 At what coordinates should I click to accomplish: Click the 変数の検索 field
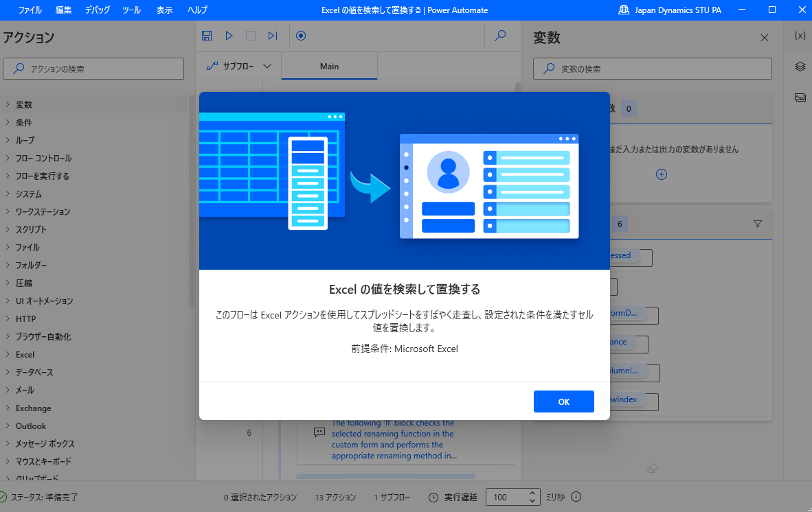pyautogui.click(x=653, y=69)
